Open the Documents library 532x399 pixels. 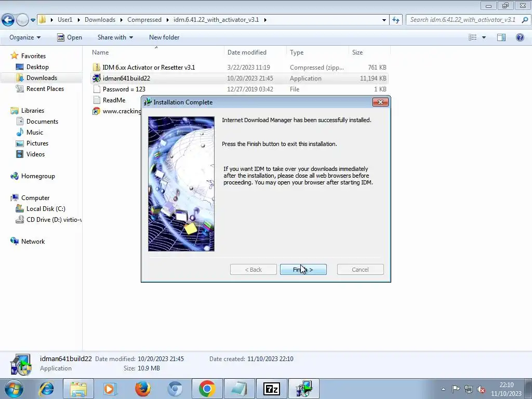42,122
